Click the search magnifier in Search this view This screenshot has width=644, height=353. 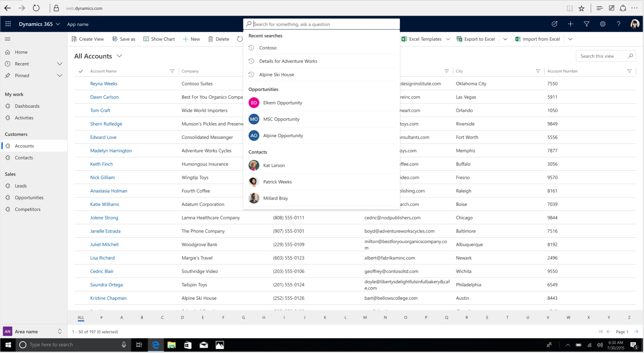tap(631, 56)
